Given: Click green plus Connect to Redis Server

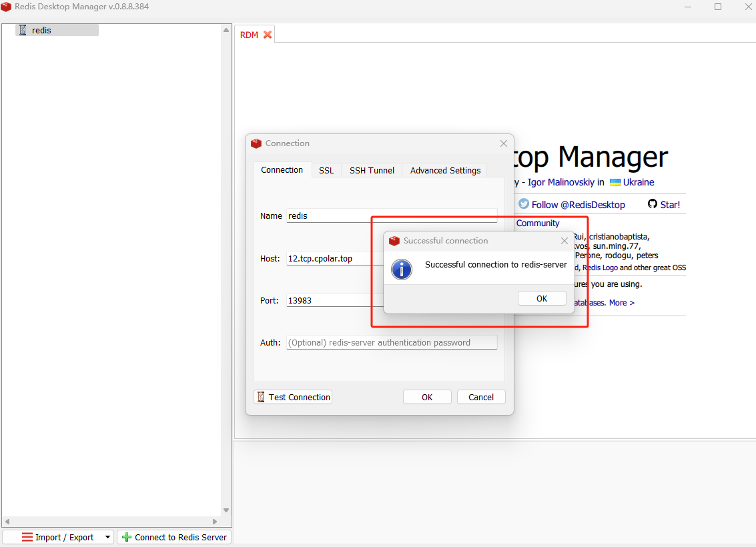Looking at the screenshot, I should pos(127,537).
